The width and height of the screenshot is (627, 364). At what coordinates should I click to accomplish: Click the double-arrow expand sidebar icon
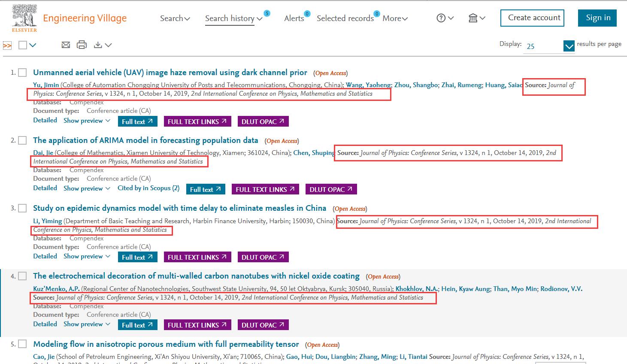[x=7, y=45]
